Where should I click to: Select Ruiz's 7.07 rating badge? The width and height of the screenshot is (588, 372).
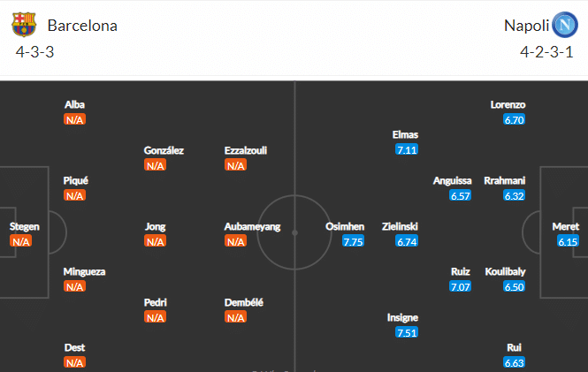pyautogui.click(x=460, y=287)
